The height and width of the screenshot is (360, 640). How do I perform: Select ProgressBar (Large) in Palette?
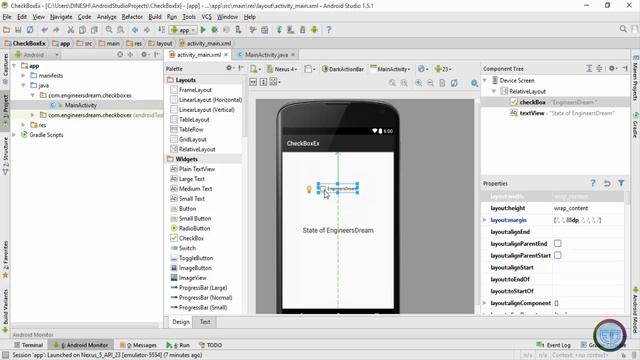tap(199, 288)
